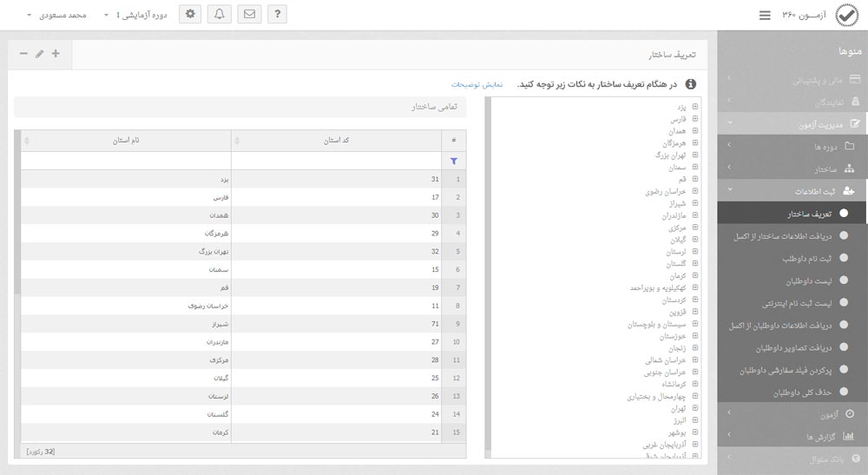Click the sort arrows on نام استان column
The width and height of the screenshot is (868, 475).
pyautogui.click(x=26, y=141)
